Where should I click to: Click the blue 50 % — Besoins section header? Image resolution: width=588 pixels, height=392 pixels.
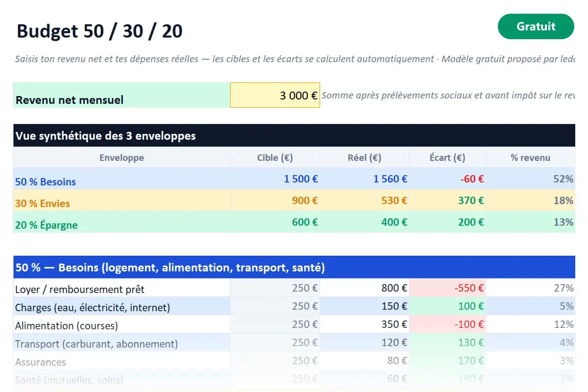pyautogui.click(x=294, y=267)
